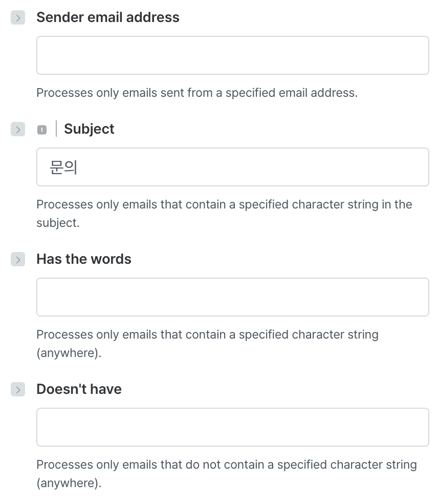Click the Has the words helper text
This screenshot has width=439, height=504.
pyautogui.click(x=207, y=334)
